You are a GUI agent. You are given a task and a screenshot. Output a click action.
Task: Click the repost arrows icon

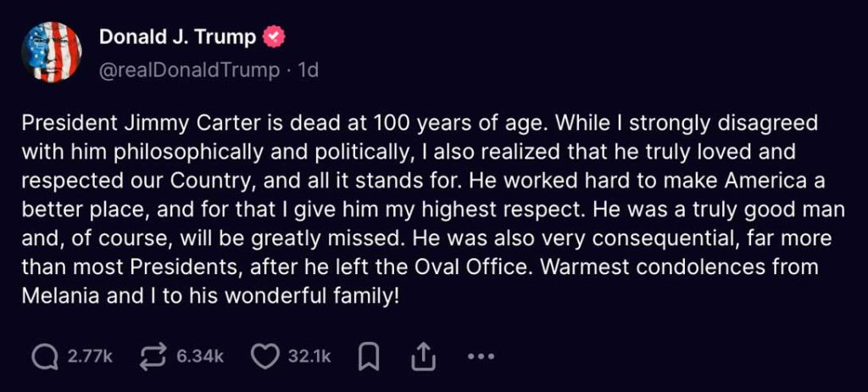click(153, 357)
